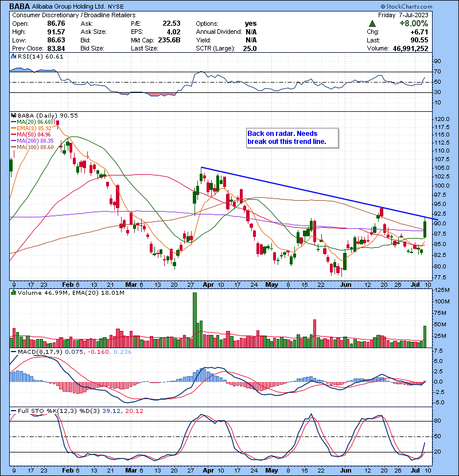Click the SCTR (Large) value 25.0
Image resolution: width=459 pixels, height=476 pixels.
point(250,48)
